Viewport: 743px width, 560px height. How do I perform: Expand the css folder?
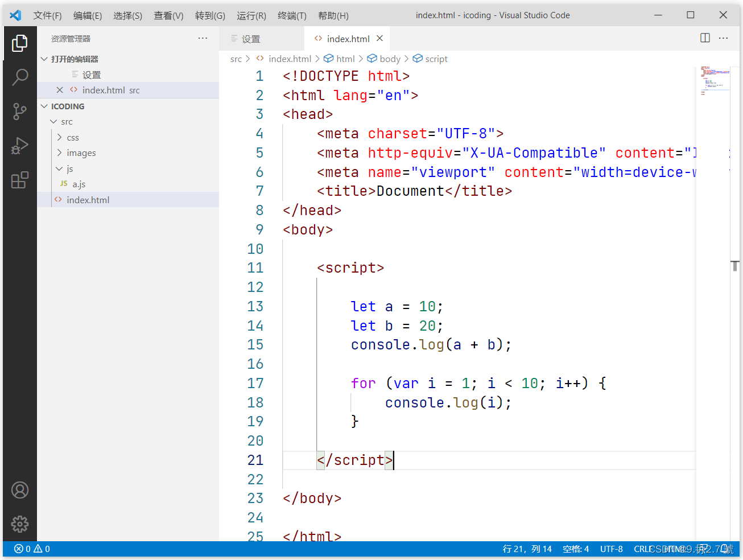(x=128, y=138)
